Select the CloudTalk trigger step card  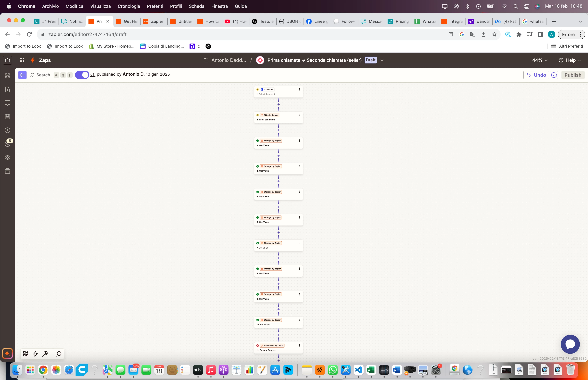click(x=278, y=92)
